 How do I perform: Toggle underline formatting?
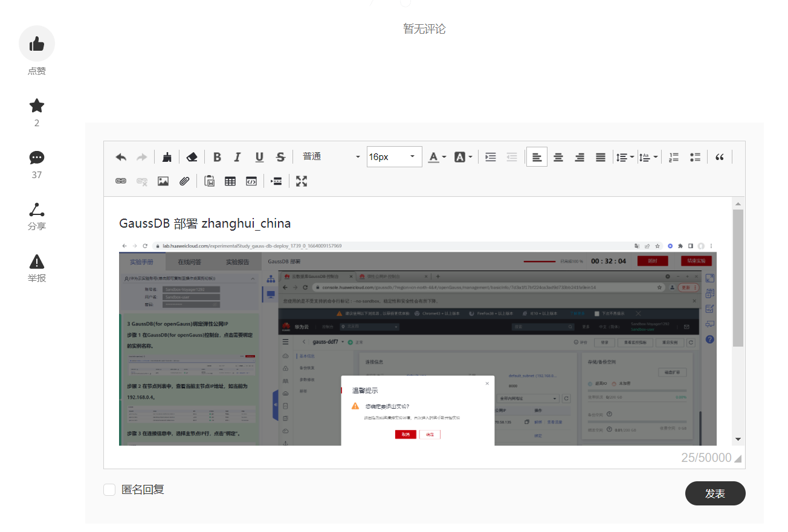coord(259,157)
